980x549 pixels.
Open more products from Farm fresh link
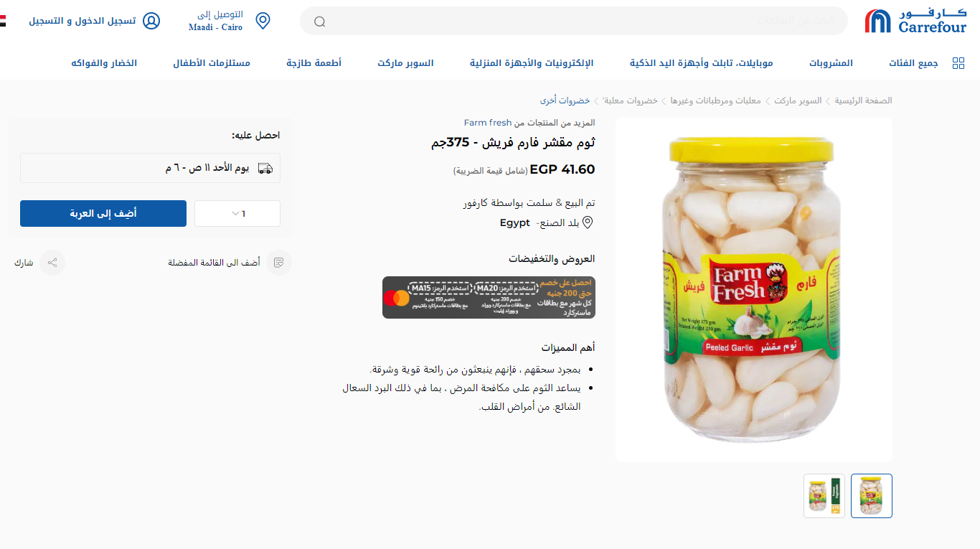(529, 123)
